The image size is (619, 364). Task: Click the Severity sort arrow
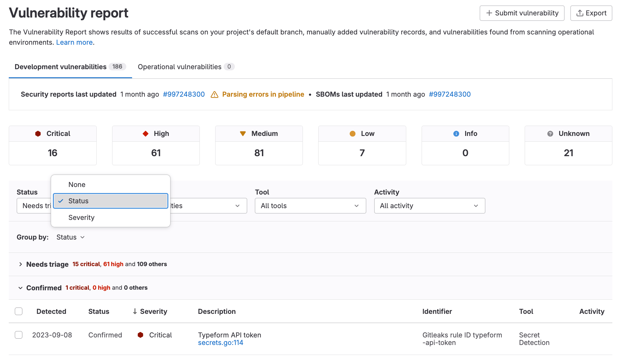tap(135, 311)
